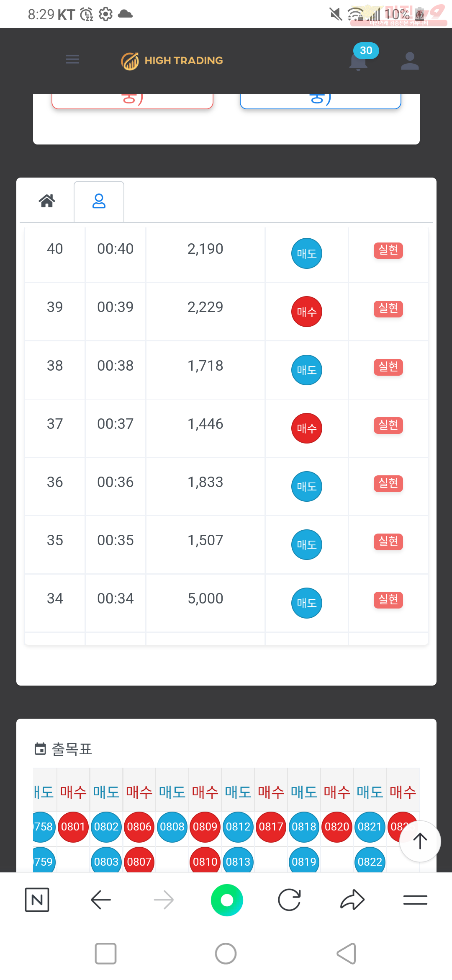Tap the High Trading logo
This screenshot has width=452, height=980.
tap(172, 61)
